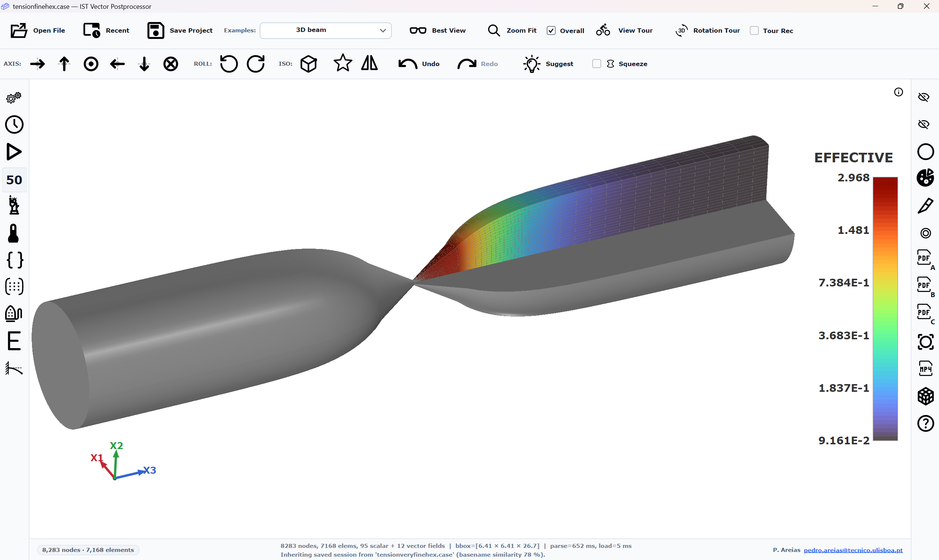Click the deformation beam icon
This screenshot has height=560, width=939.
[x=14, y=368]
